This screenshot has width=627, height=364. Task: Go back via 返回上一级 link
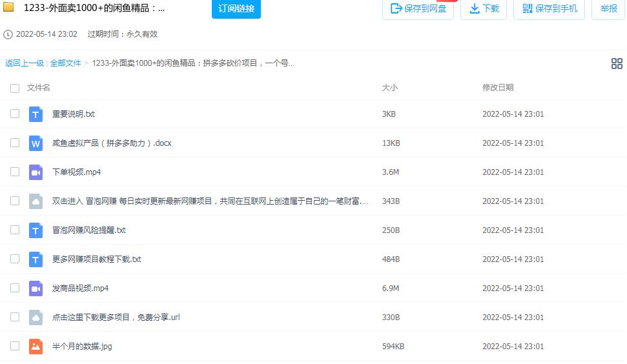click(x=25, y=63)
